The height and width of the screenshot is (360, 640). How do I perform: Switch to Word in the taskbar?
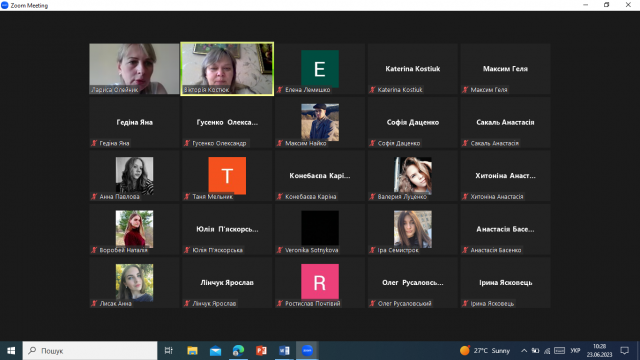click(284, 351)
